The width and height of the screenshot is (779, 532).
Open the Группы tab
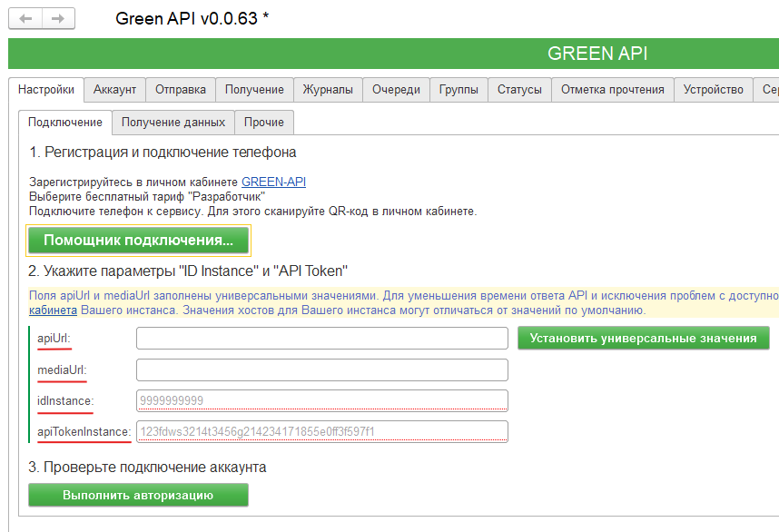point(459,90)
